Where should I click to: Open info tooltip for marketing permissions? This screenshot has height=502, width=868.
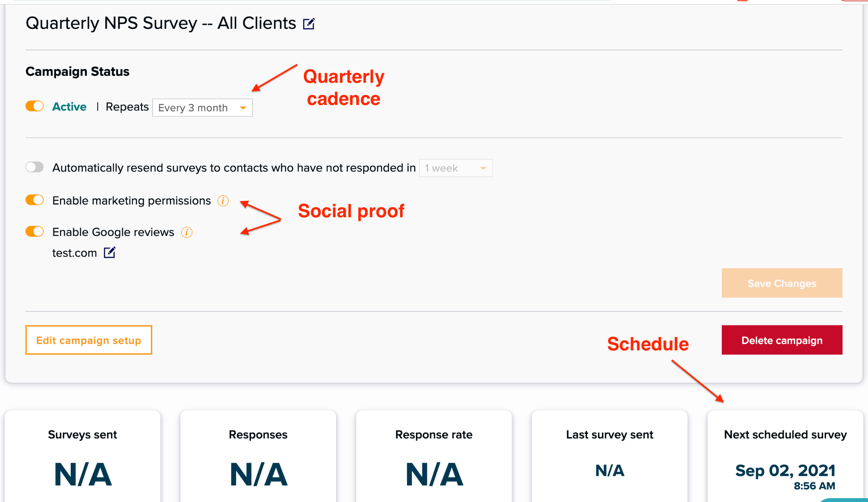[223, 201]
